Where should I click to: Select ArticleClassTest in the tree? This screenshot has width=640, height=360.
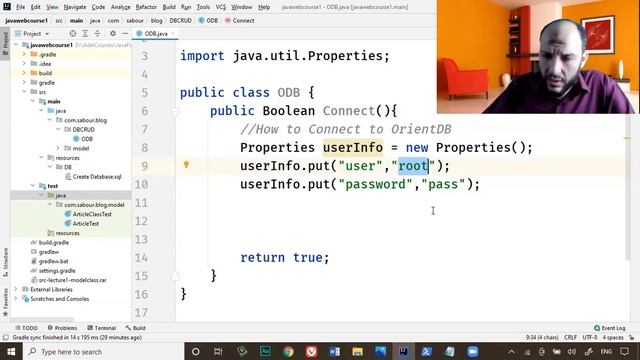(x=89, y=214)
